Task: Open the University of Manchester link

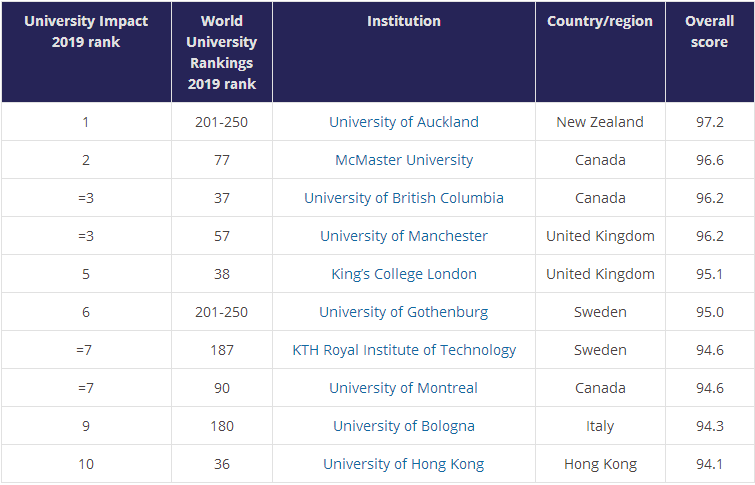Action: coord(403,236)
